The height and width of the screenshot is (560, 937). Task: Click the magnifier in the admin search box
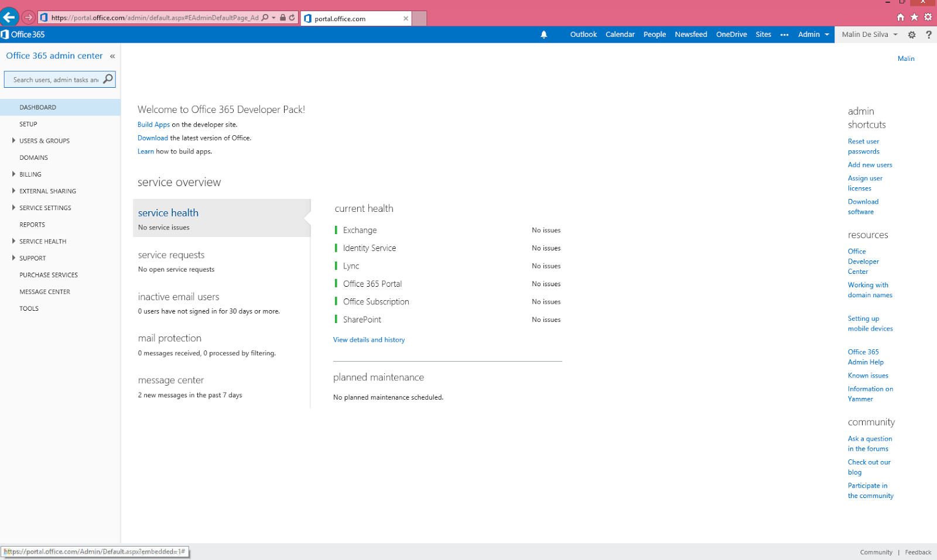108,79
